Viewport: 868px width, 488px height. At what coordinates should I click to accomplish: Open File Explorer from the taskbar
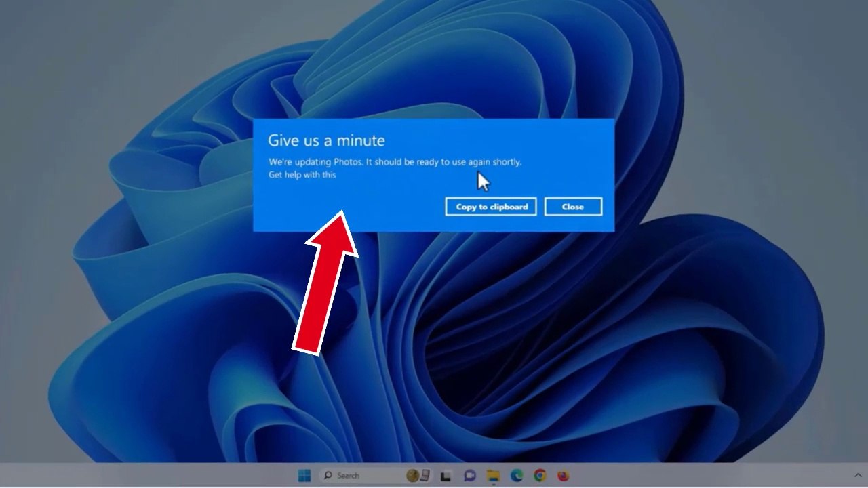pyautogui.click(x=493, y=476)
